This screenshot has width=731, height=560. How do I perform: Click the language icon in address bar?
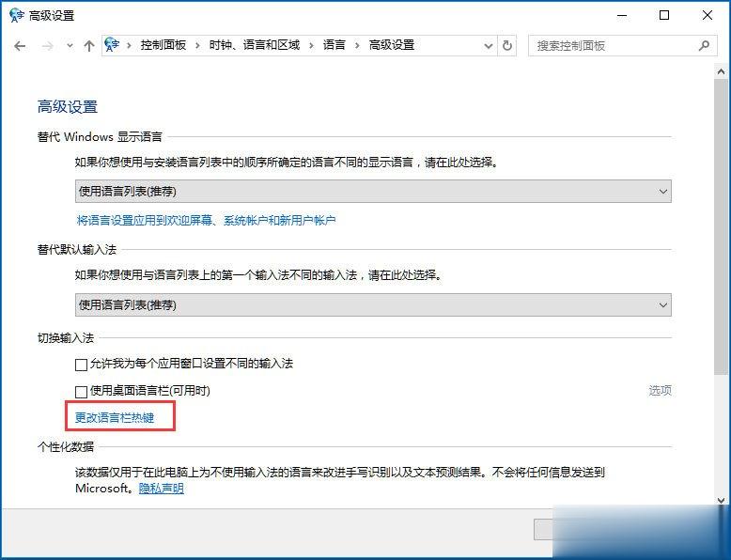click(x=112, y=45)
